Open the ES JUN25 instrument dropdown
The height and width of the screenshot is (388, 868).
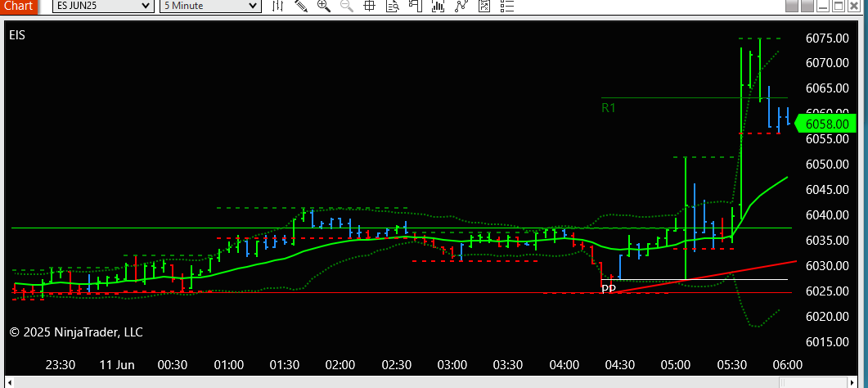(x=103, y=6)
